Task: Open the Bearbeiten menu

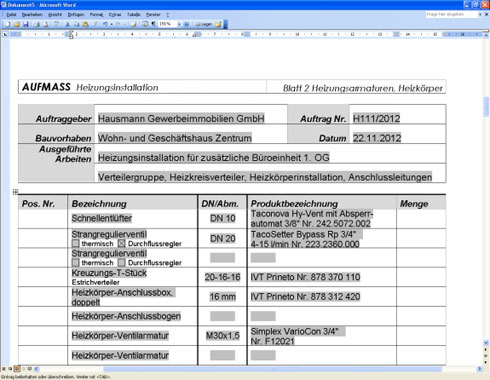Action: click(32, 15)
